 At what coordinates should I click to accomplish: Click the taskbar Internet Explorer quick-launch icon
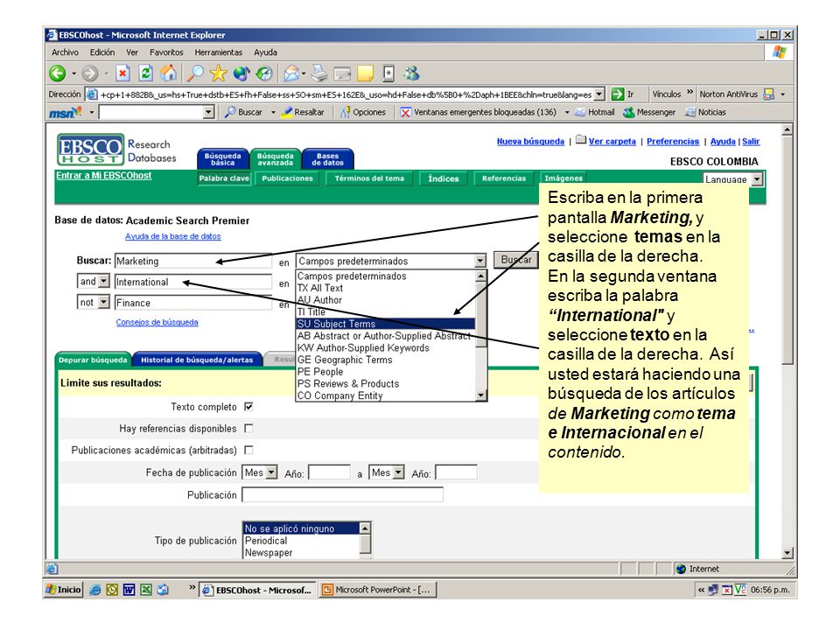coord(94,590)
